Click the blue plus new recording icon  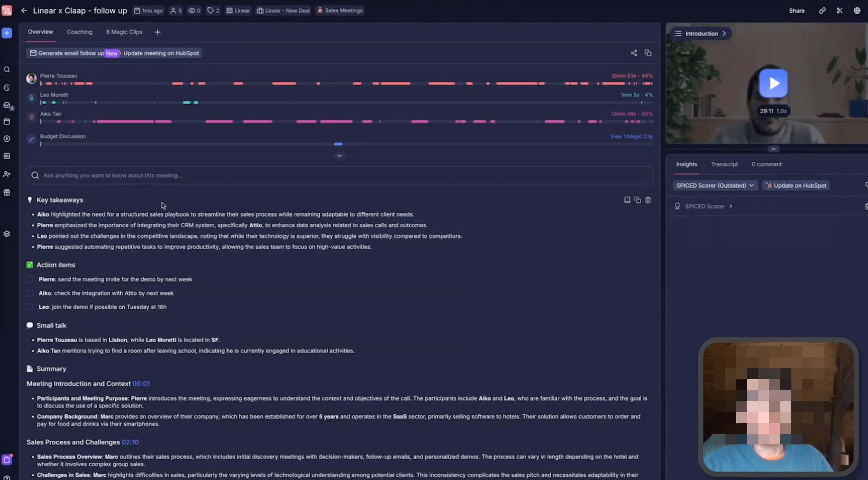coord(7,33)
